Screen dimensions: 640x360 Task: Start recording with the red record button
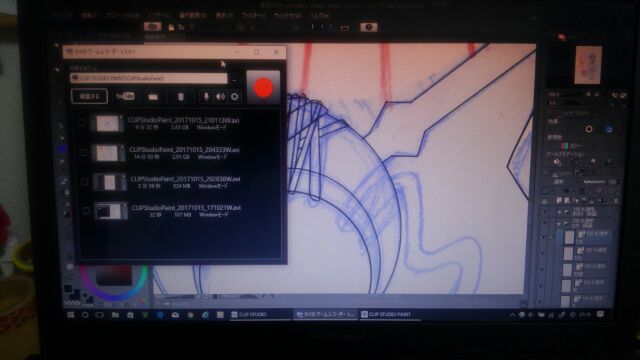coord(263,88)
